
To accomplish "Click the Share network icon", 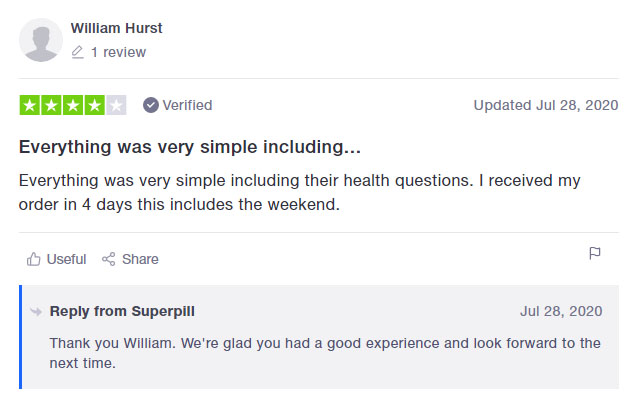I will pyautogui.click(x=109, y=259).
